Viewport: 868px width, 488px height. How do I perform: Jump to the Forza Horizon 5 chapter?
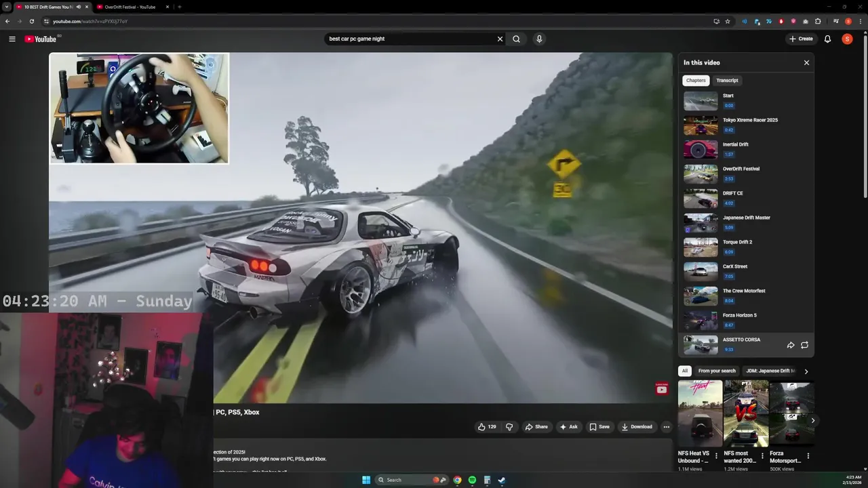pos(746,320)
